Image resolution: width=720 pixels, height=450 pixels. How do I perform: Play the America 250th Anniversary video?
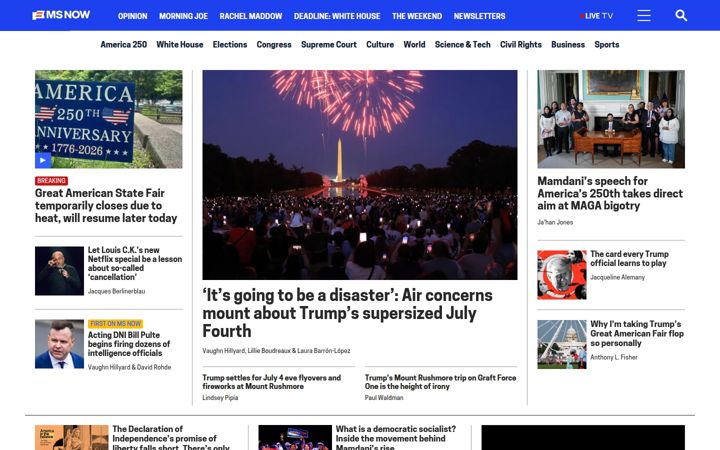pyautogui.click(x=42, y=160)
